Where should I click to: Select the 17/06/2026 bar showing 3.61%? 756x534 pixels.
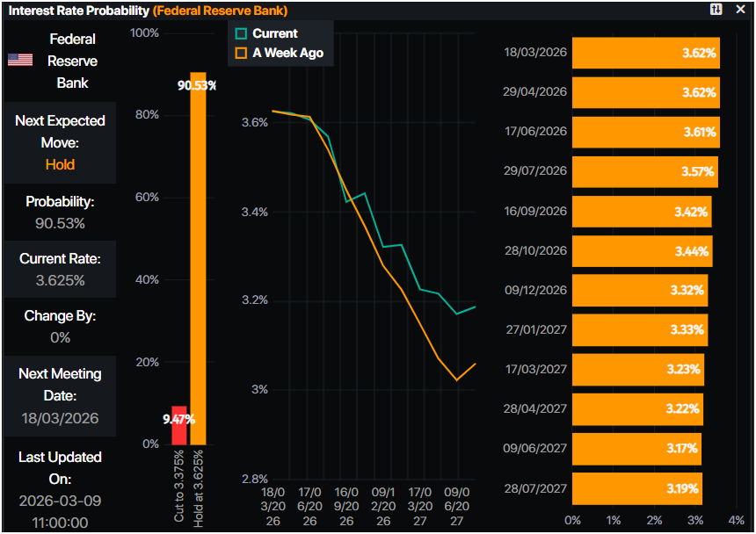pos(645,132)
